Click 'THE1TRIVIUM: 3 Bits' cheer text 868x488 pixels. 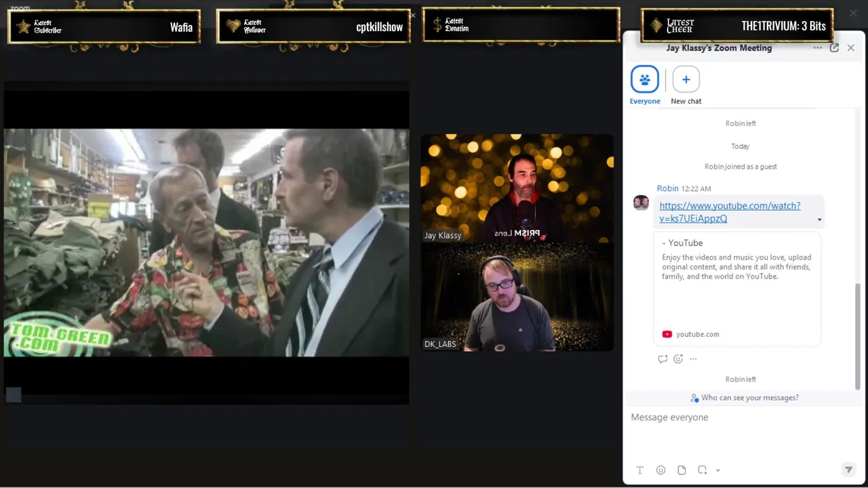(783, 26)
